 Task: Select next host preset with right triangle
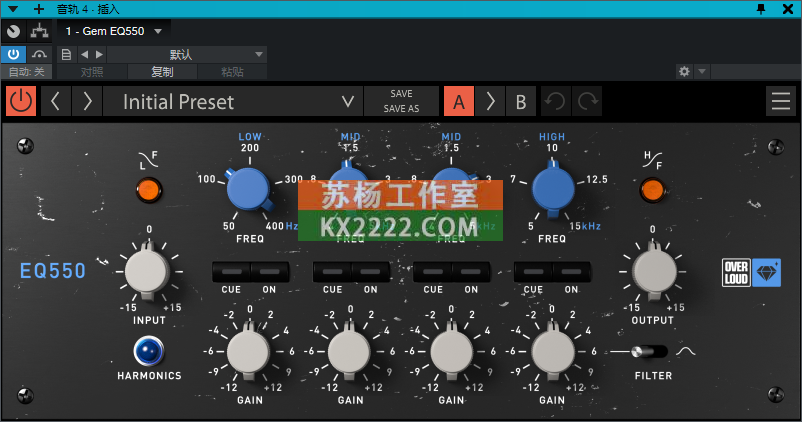coord(99,54)
